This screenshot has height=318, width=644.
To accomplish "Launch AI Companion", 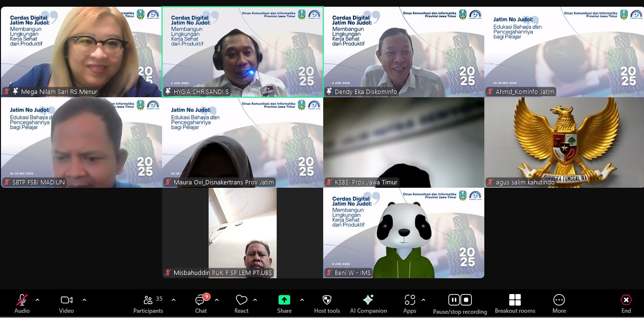I will point(368,302).
